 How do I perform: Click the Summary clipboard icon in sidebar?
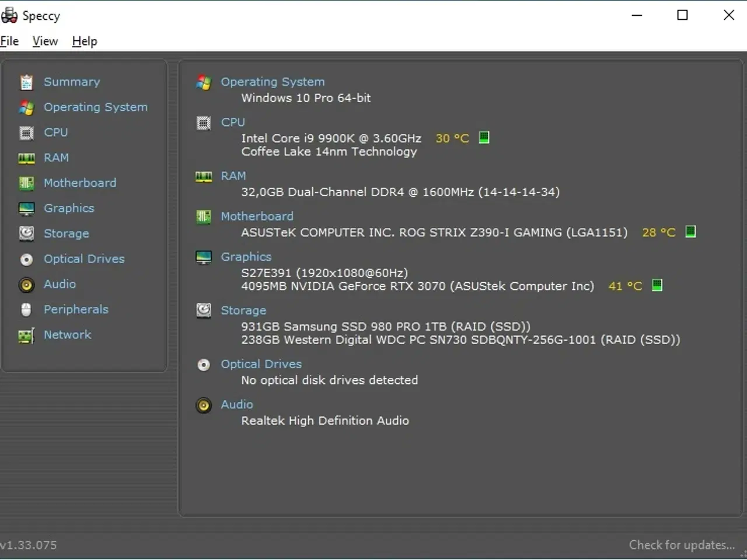click(26, 82)
